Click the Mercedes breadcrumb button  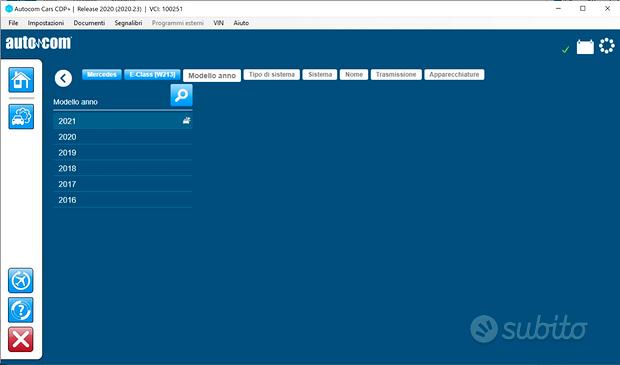pyautogui.click(x=102, y=74)
